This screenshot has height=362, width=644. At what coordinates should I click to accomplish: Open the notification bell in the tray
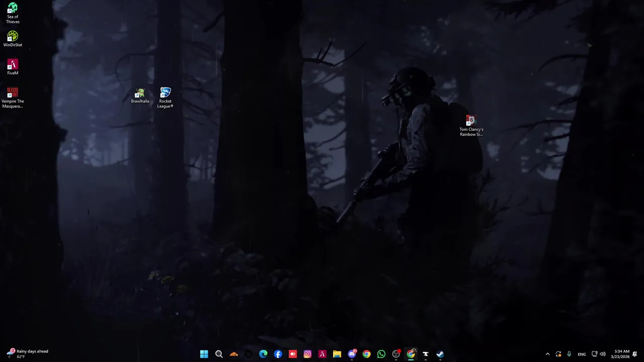pos(635,354)
